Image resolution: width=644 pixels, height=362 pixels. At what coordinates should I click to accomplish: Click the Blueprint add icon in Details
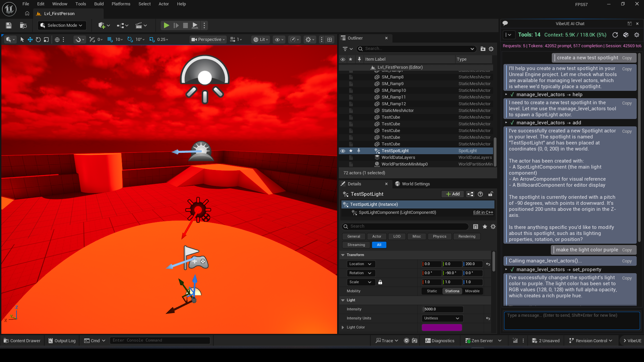(x=470, y=194)
